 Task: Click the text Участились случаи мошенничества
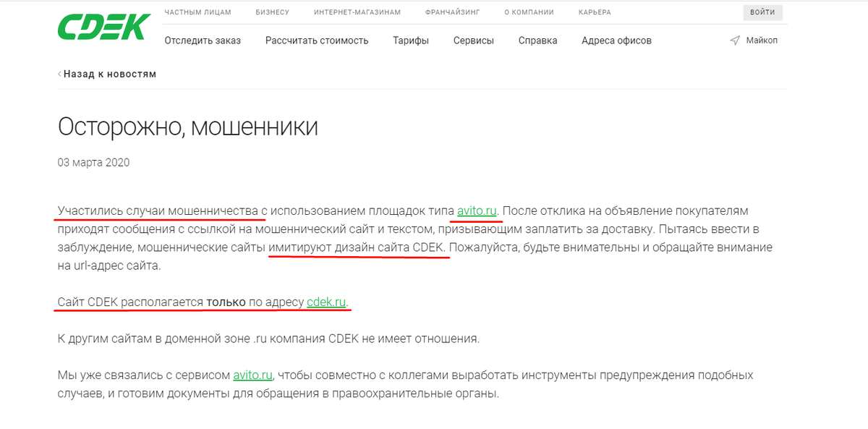158,211
